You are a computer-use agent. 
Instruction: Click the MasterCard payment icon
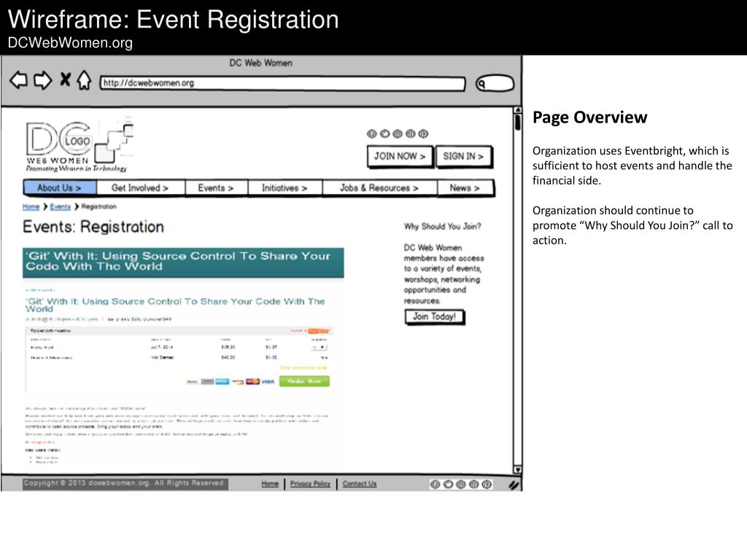coord(252,381)
